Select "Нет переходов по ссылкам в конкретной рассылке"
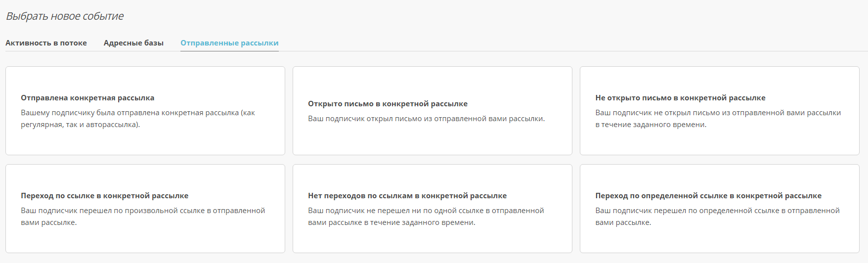The width and height of the screenshot is (868, 263). tap(407, 196)
